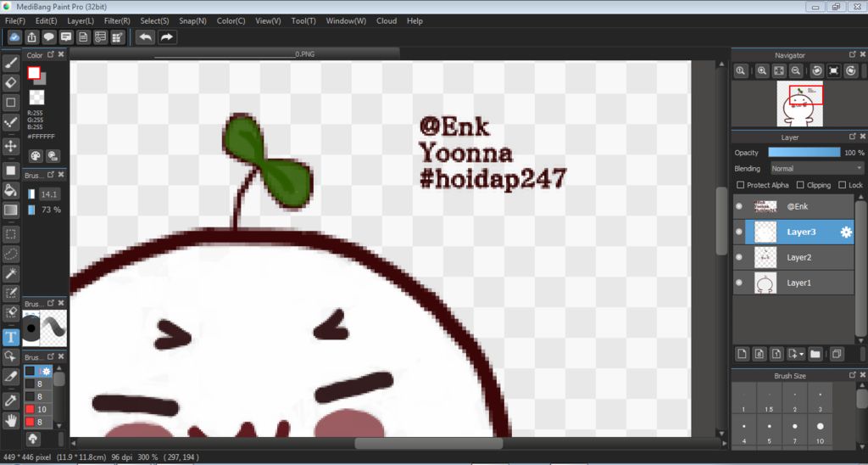Select the 0.PNG document tab
The image size is (868, 465).
235,53
